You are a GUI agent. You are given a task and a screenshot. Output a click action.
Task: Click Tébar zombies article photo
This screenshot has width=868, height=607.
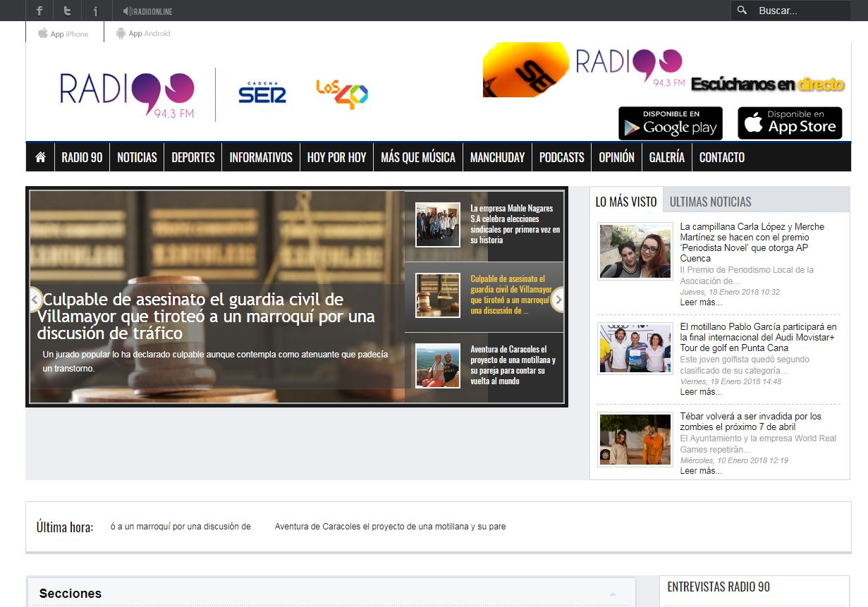635,440
